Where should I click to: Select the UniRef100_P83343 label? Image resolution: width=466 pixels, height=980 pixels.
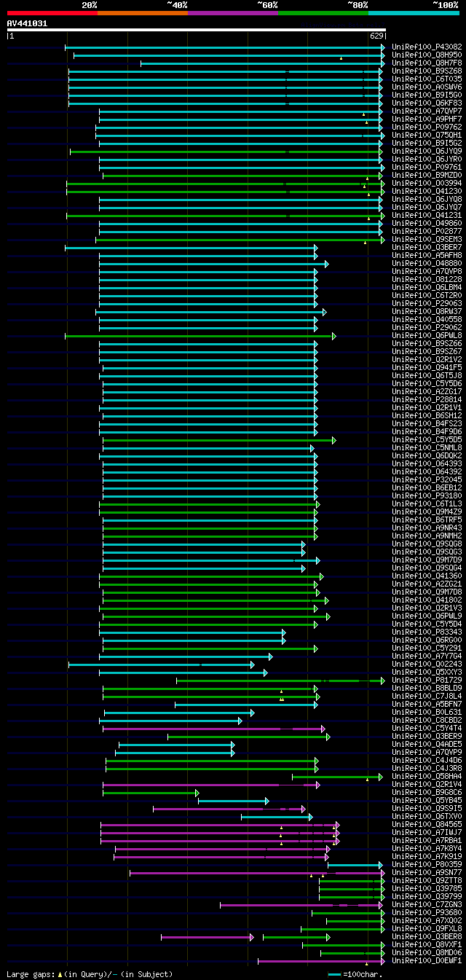(x=425, y=632)
